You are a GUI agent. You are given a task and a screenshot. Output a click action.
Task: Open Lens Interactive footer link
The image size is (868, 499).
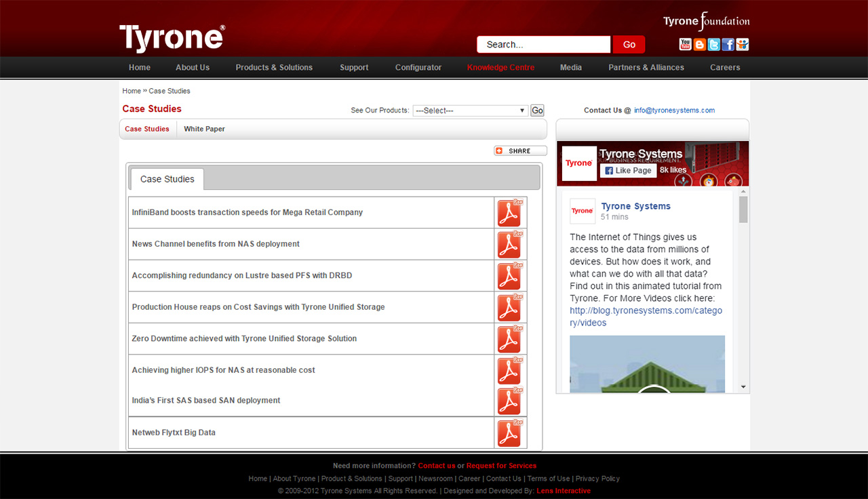click(x=564, y=491)
